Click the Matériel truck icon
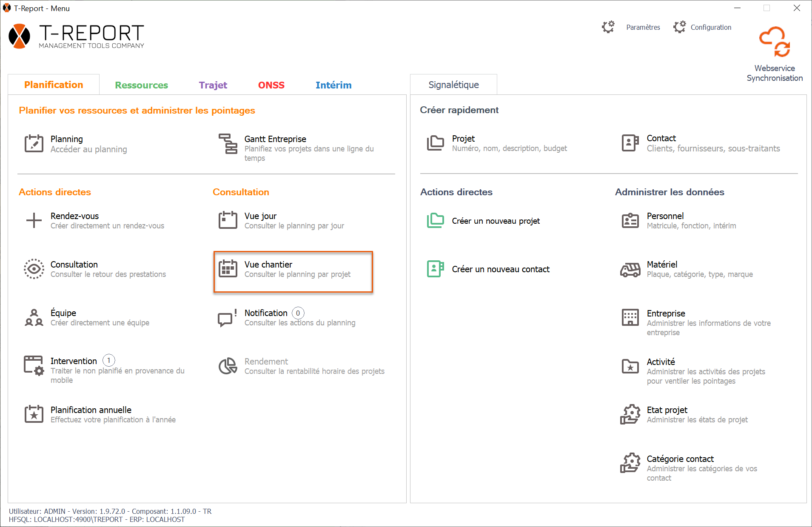 coord(630,269)
